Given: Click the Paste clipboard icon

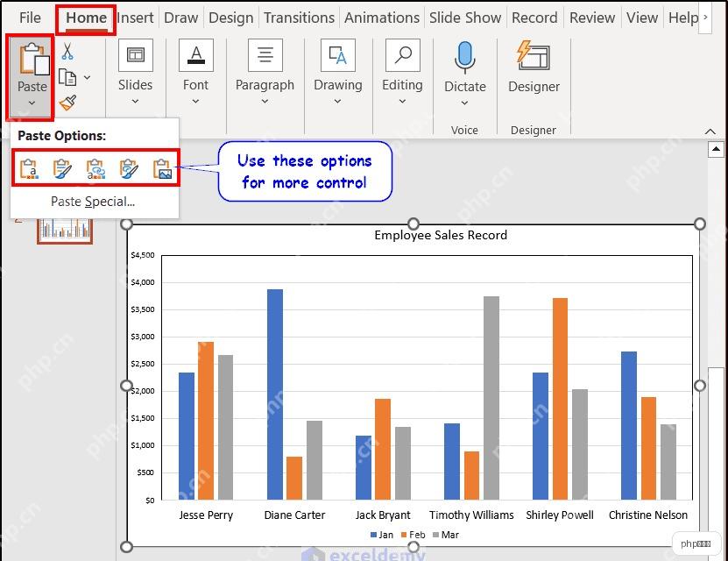Looking at the screenshot, I should point(33,59).
